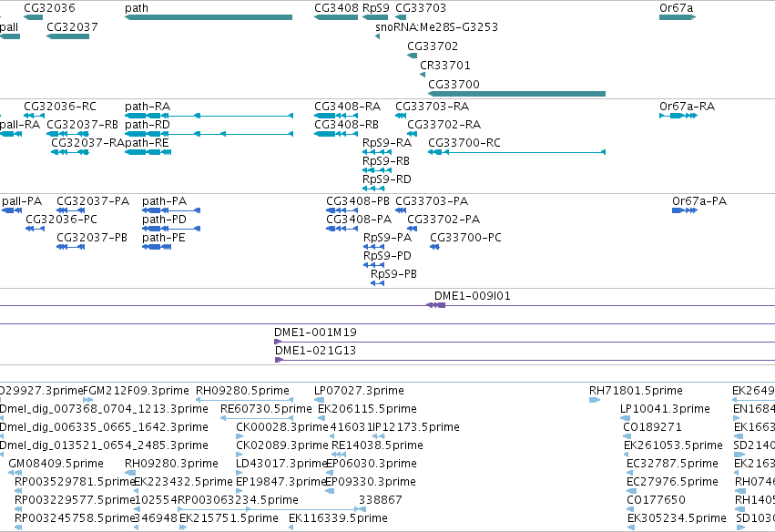Click transcript CG3408-RB
The width and height of the screenshot is (775, 532).
[336, 134]
